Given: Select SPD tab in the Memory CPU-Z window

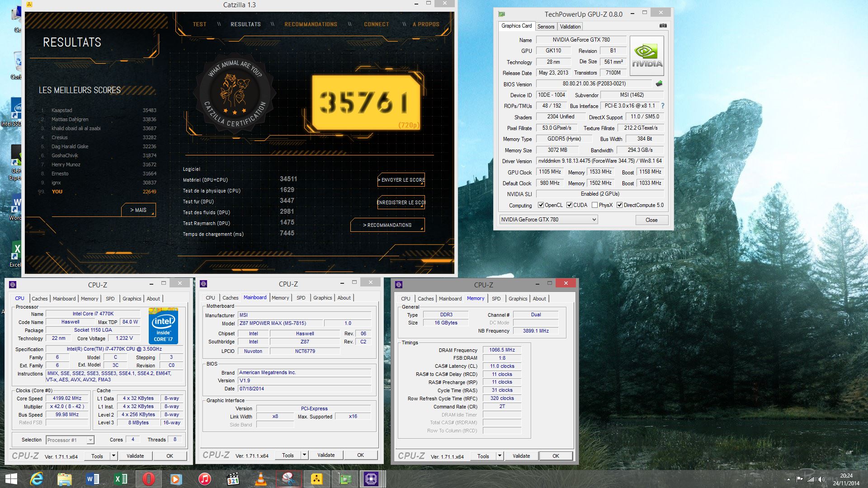Looking at the screenshot, I should pos(496,299).
